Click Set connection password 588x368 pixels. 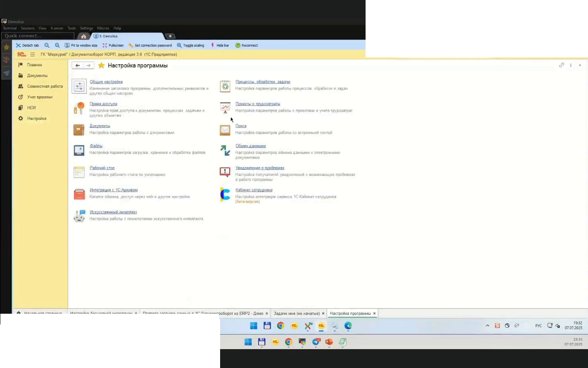tap(150, 45)
